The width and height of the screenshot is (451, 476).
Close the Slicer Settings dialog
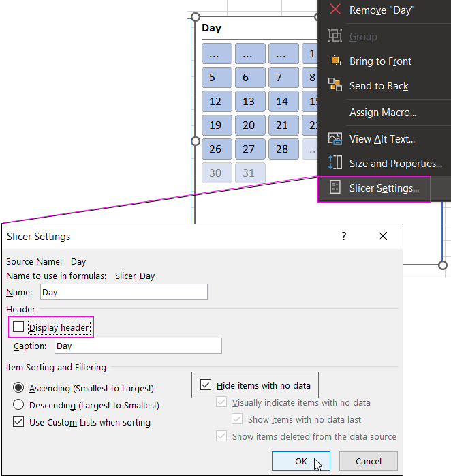(382, 237)
